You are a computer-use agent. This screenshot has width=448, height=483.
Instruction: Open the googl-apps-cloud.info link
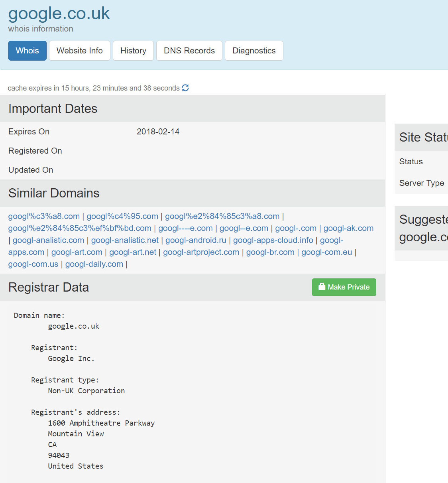point(273,240)
